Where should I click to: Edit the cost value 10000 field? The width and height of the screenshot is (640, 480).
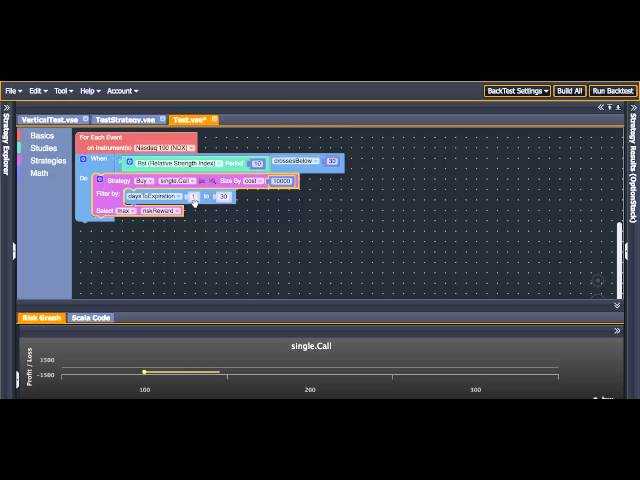(x=281, y=181)
